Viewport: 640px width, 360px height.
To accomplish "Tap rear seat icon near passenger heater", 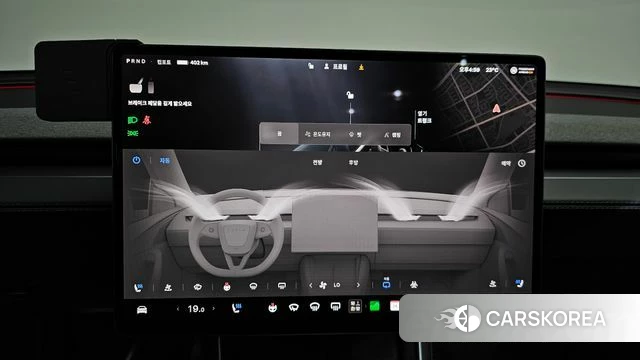I will tap(492, 283).
